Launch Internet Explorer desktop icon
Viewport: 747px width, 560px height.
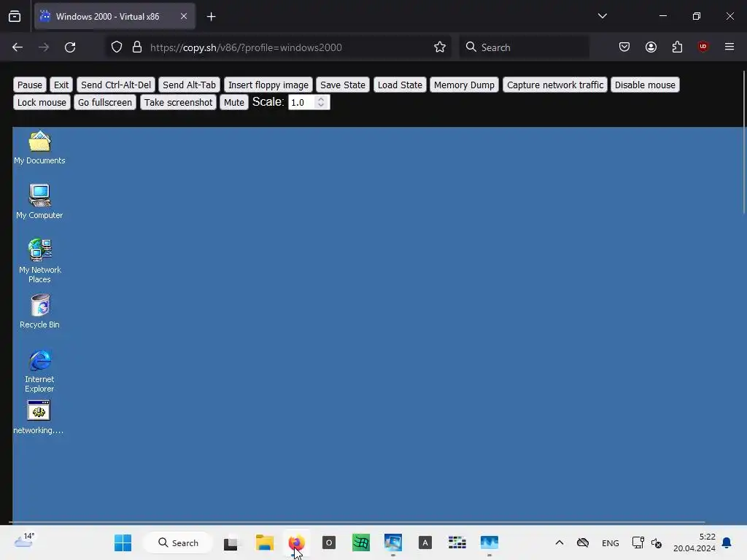click(x=39, y=371)
